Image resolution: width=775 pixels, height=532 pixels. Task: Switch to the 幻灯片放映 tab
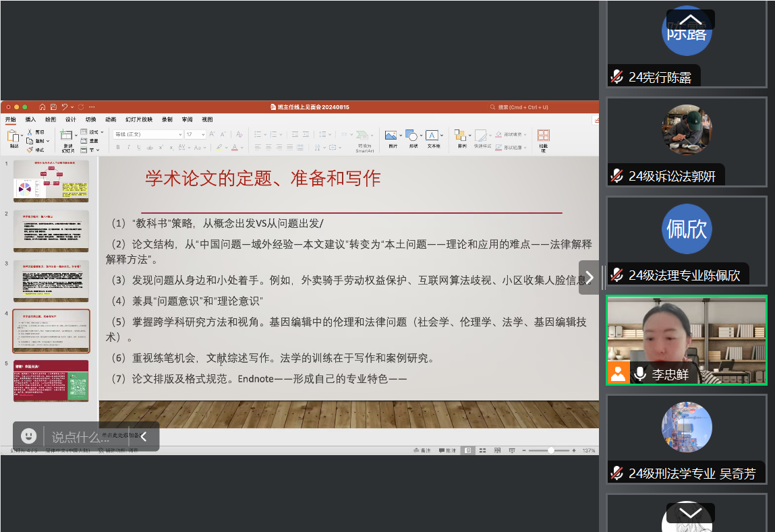click(x=139, y=119)
